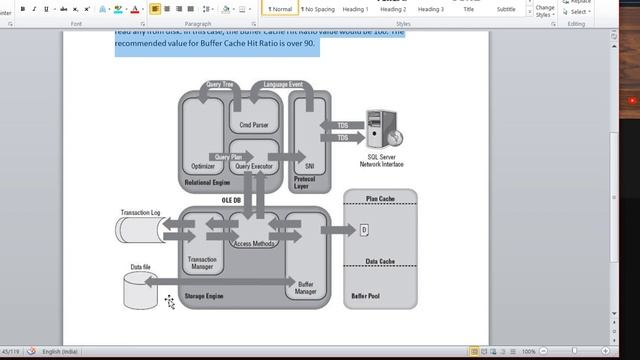Screen dimensions: 640x360
Task: Open Text Effects dropdown arrow
Action: click(x=109, y=9)
